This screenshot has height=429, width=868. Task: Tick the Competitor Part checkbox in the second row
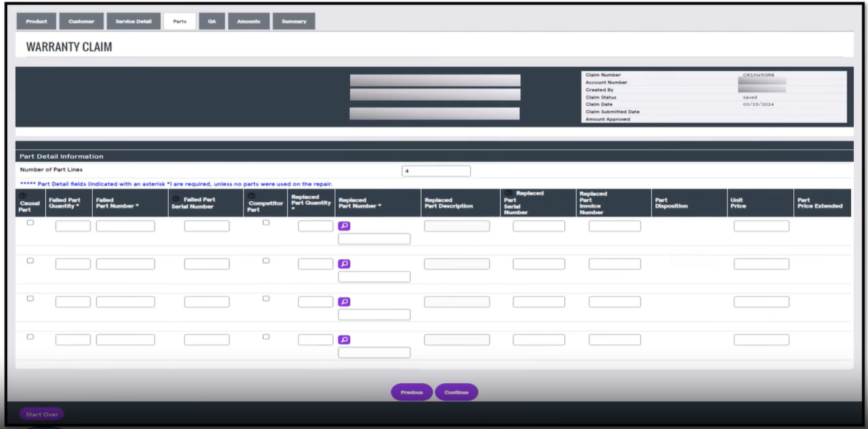[266, 261]
